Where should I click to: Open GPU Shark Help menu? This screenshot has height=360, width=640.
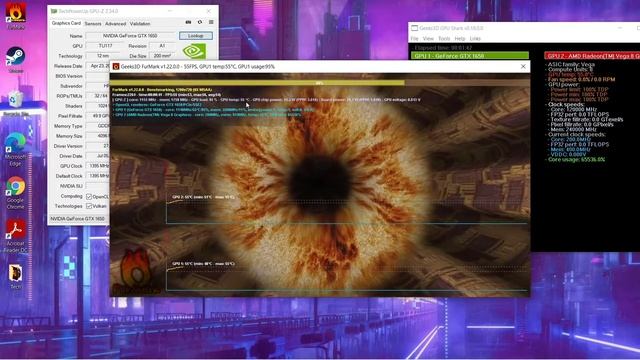(460, 38)
